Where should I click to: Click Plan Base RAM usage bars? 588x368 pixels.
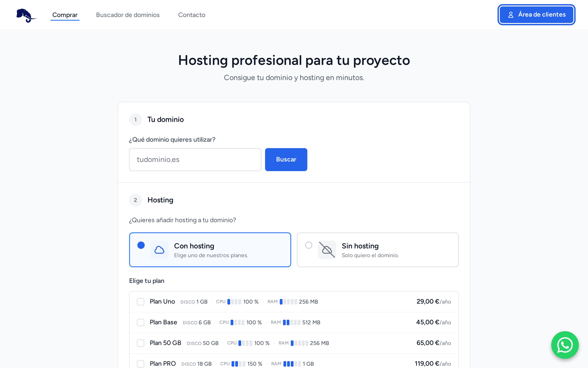291,322
